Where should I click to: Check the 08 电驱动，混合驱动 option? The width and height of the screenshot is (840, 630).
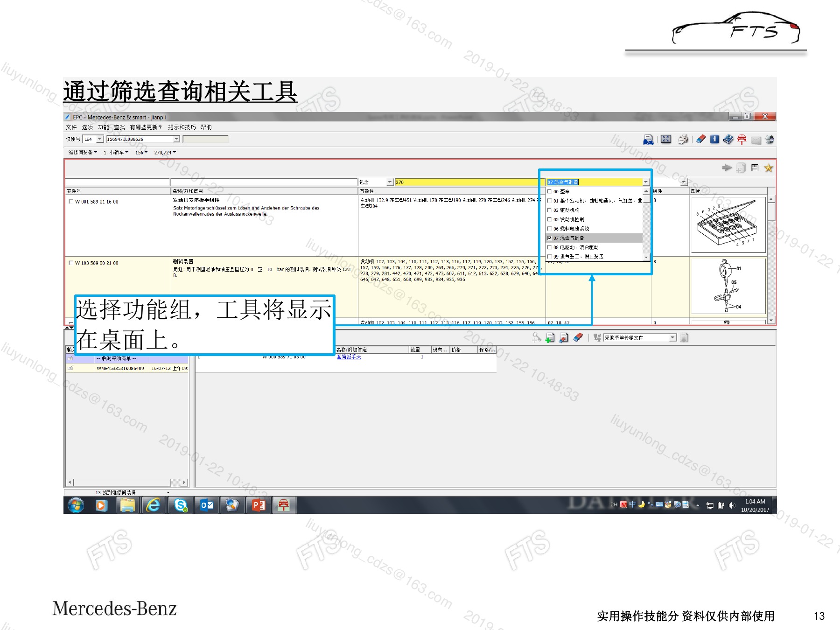[550, 247]
